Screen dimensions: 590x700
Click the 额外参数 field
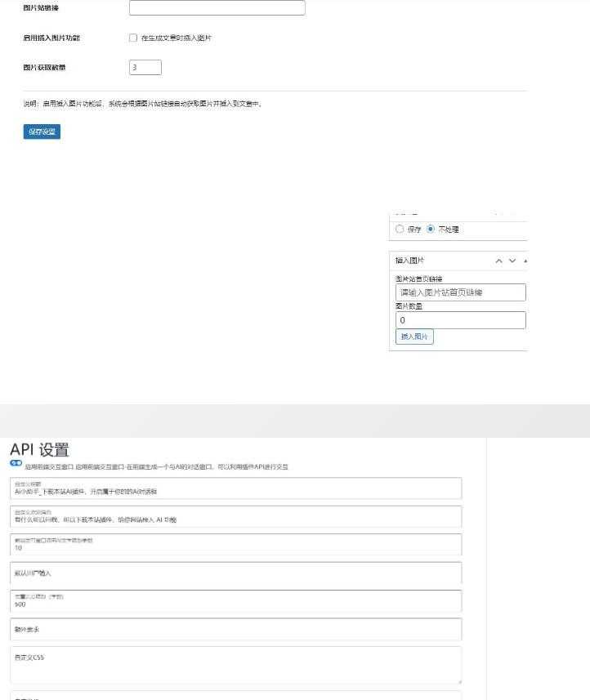point(235,630)
